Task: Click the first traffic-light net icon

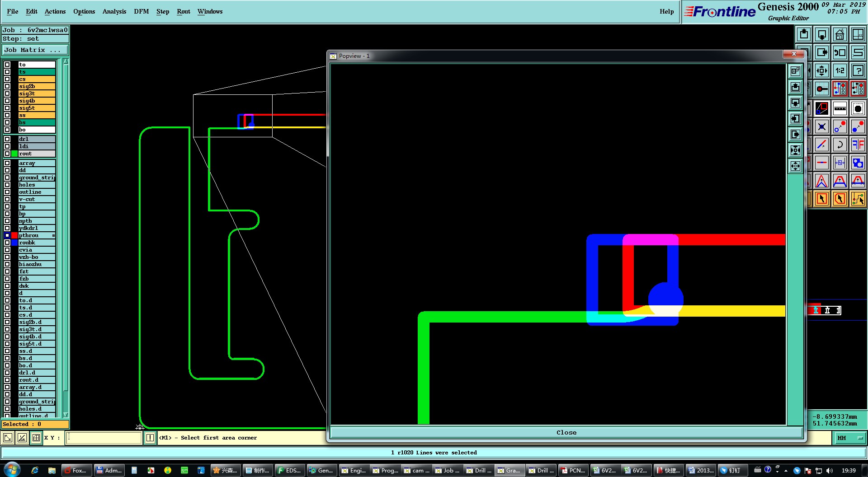Action: (x=840, y=89)
